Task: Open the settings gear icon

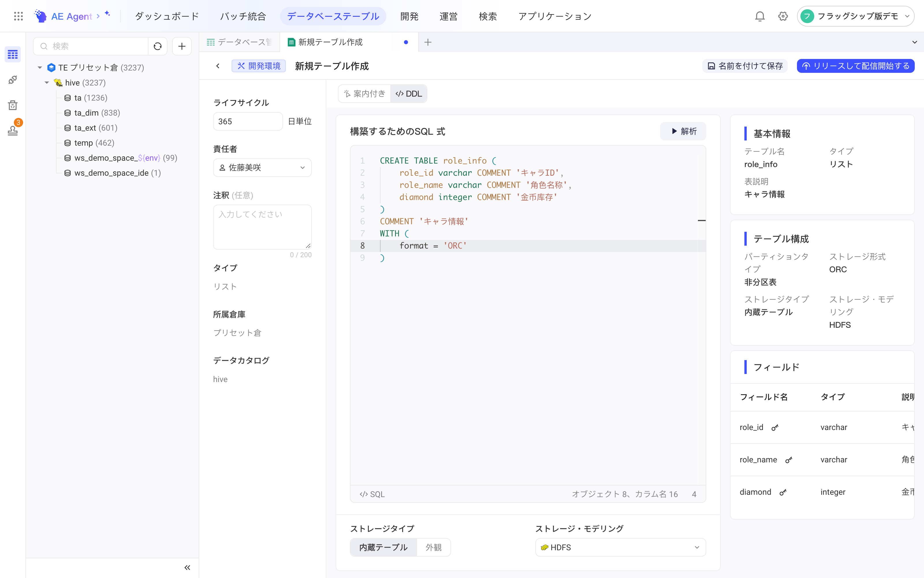Action: coord(783,16)
